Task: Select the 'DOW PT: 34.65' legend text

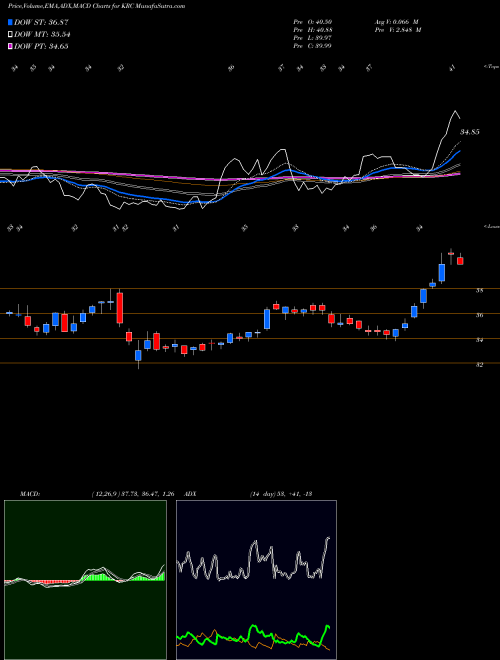Action: pyautogui.click(x=41, y=46)
